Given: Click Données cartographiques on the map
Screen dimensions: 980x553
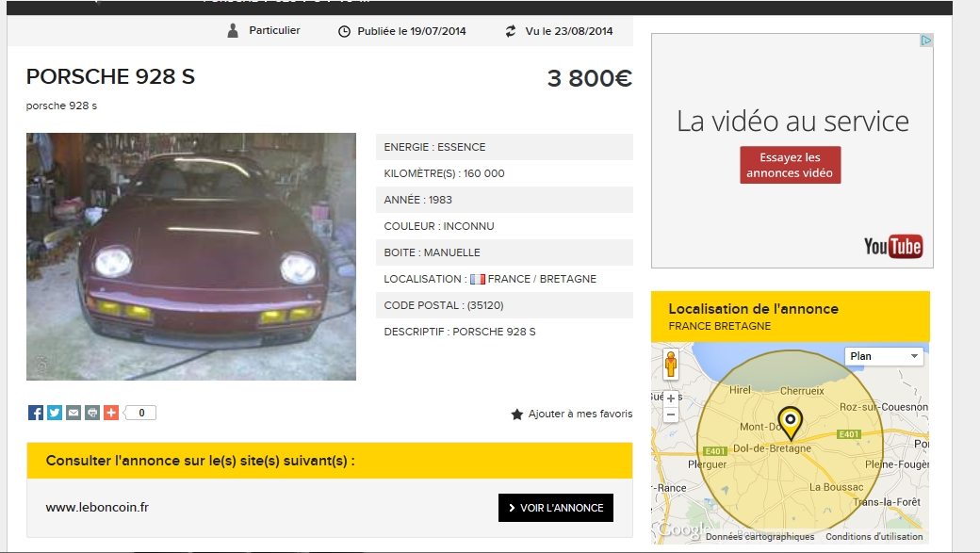Looking at the screenshot, I should pyautogui.click(x=760, y=537).
